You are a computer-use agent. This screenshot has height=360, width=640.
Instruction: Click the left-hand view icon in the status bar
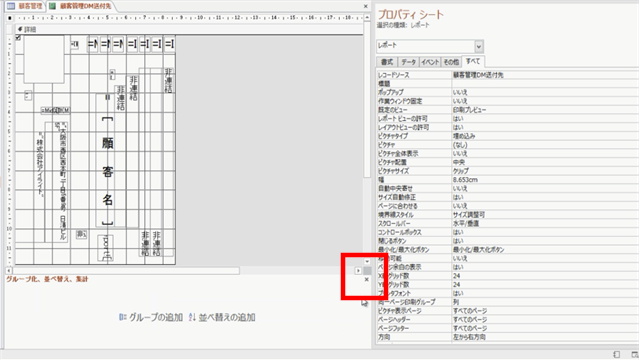tap(617, 355)
